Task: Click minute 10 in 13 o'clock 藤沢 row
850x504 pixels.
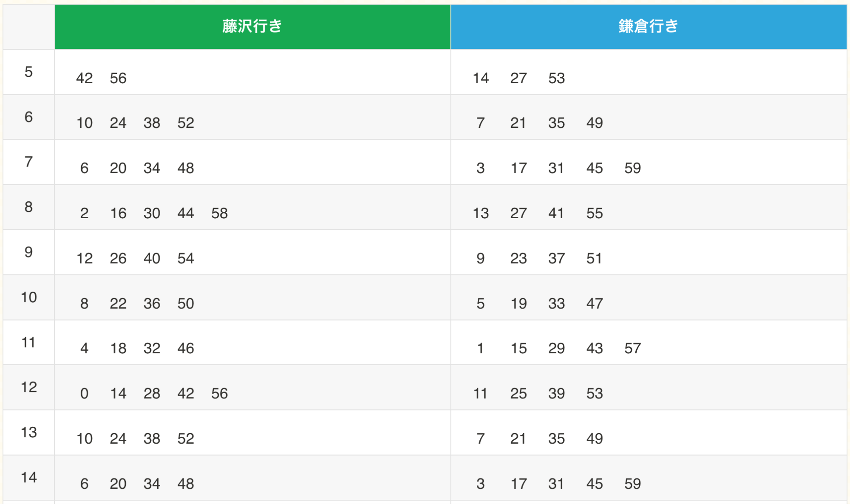Action: click(x=84, y=439)
